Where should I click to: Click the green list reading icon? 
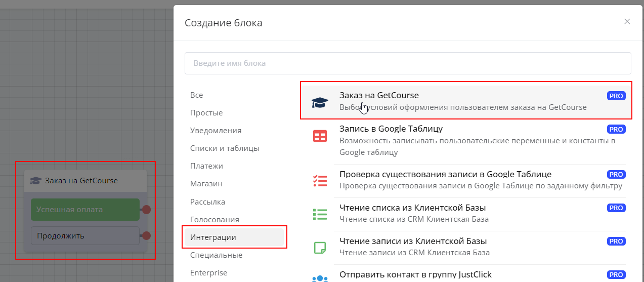point(319,214)
